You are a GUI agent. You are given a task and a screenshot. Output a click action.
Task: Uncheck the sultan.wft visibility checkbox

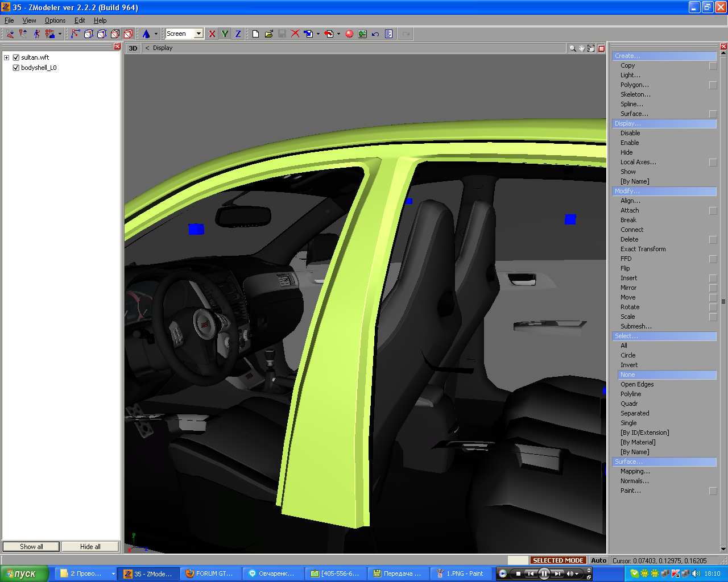16,57
